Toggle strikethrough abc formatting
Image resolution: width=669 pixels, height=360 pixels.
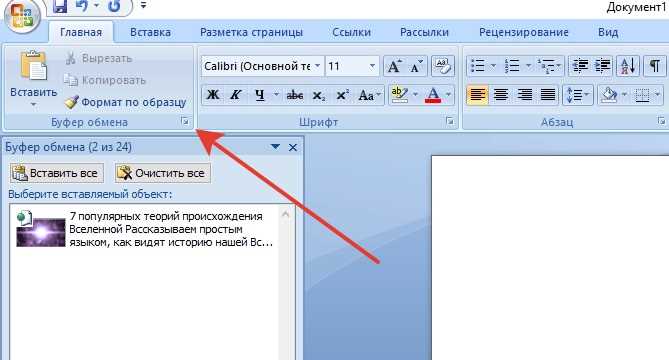[295, 95]
